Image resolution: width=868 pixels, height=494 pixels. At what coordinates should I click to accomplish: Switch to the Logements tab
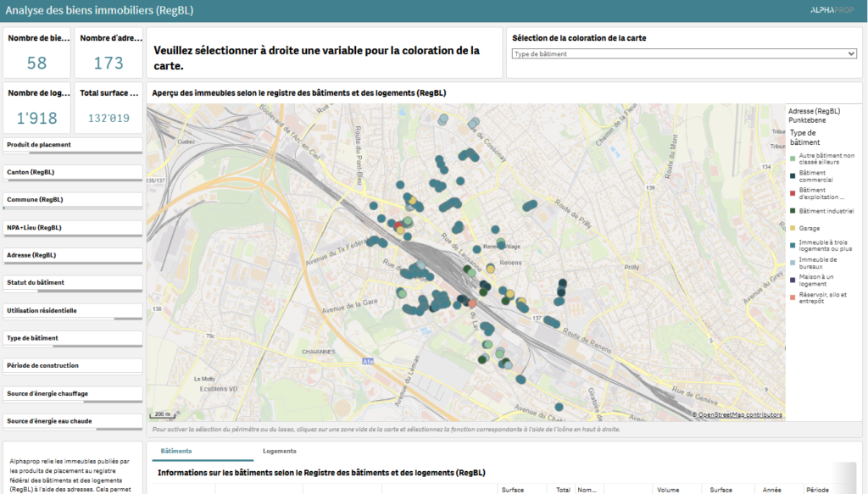click(x=279, y=452)
